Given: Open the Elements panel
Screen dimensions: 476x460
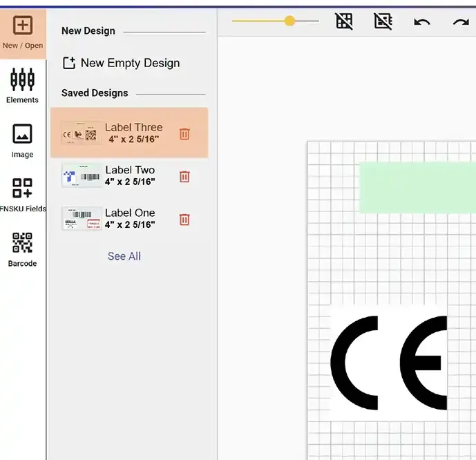Looking at the screenshot, I should [23, 86].
